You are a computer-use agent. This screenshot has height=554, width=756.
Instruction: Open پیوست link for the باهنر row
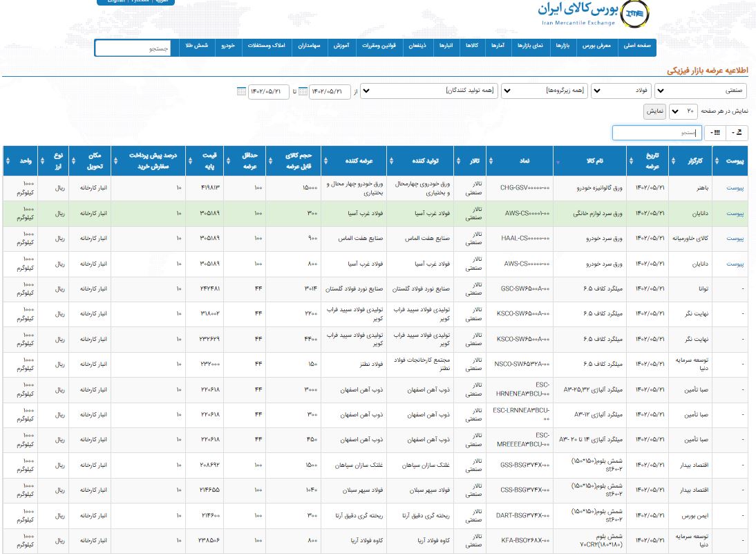coord(735,188)
